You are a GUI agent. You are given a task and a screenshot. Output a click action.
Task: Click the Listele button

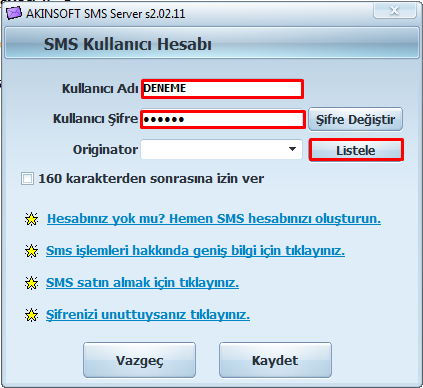pyautogui.click(x=356, y=150)
